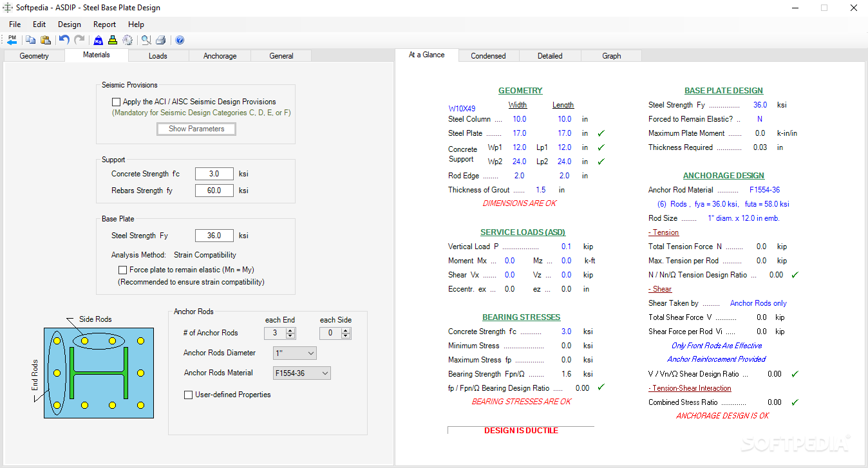
Task: Enable ACI / AISC Seismic Design Provisions
Action: [116, 102]
